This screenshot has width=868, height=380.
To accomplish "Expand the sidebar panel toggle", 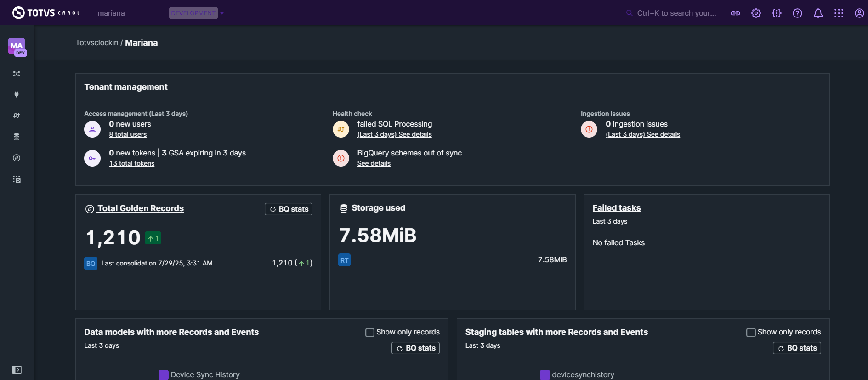I will click(17, 370).
